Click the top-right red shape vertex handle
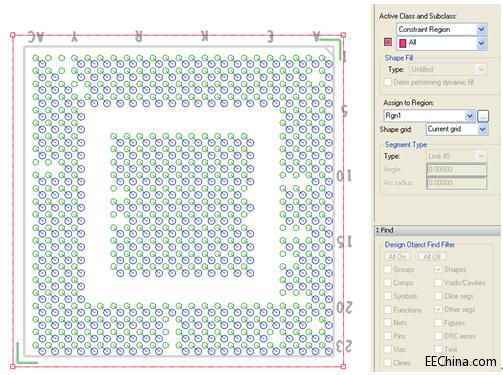Viewport: 503px width, 375px height. click(343, 35)
